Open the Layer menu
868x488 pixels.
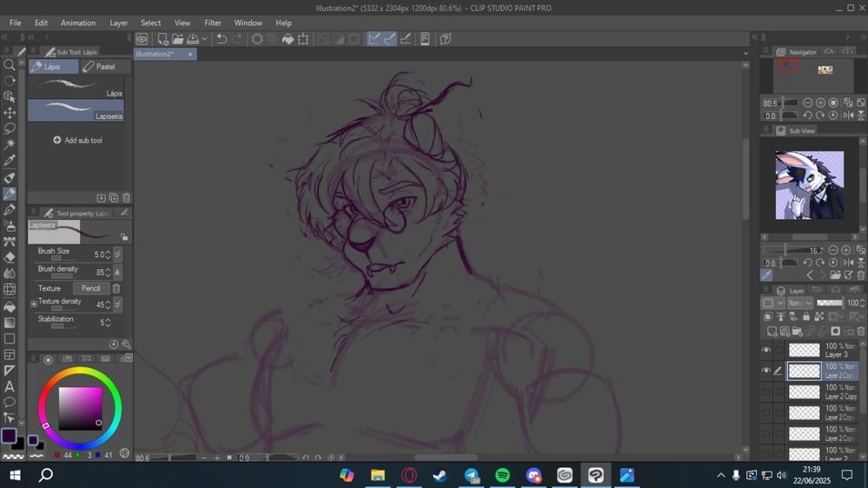pos(118,23)
